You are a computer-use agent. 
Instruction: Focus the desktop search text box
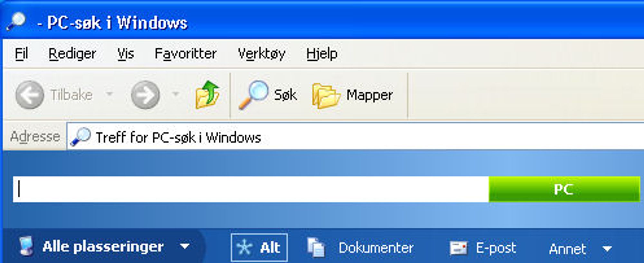tap(251, 189)
